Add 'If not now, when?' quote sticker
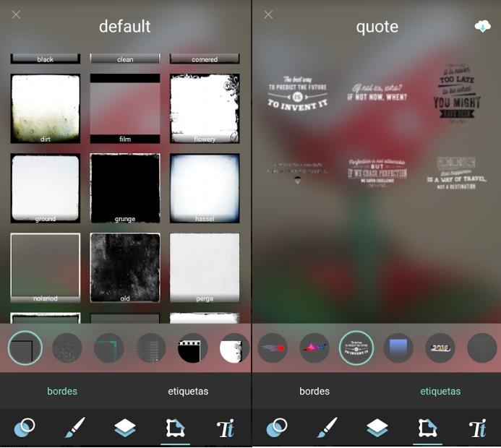The height and width of the screenshot is (448, 501). point(377,92)
